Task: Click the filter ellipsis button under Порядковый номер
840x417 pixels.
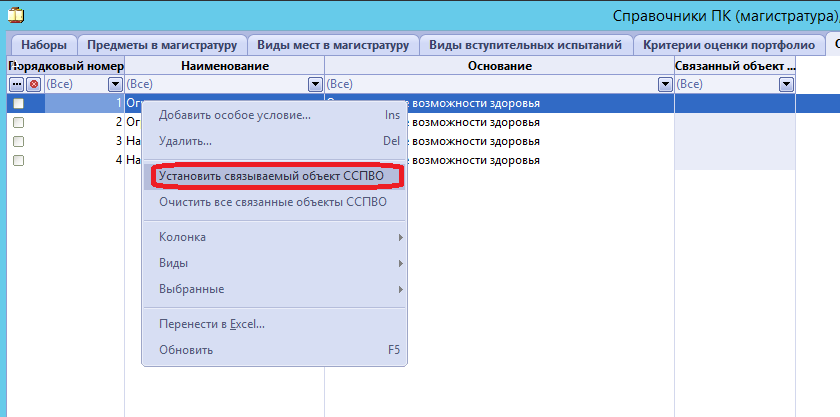Action: coord(17,84)
